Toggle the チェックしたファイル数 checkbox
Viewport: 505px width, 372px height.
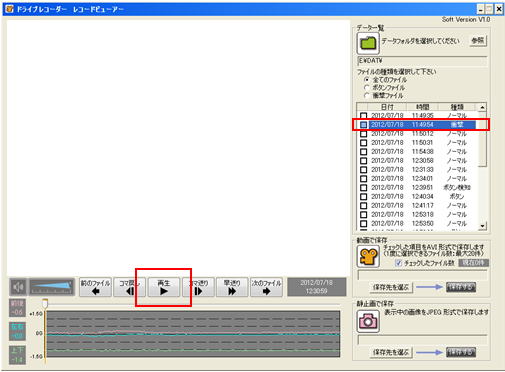pyautogui.click(x=398, y=263)
